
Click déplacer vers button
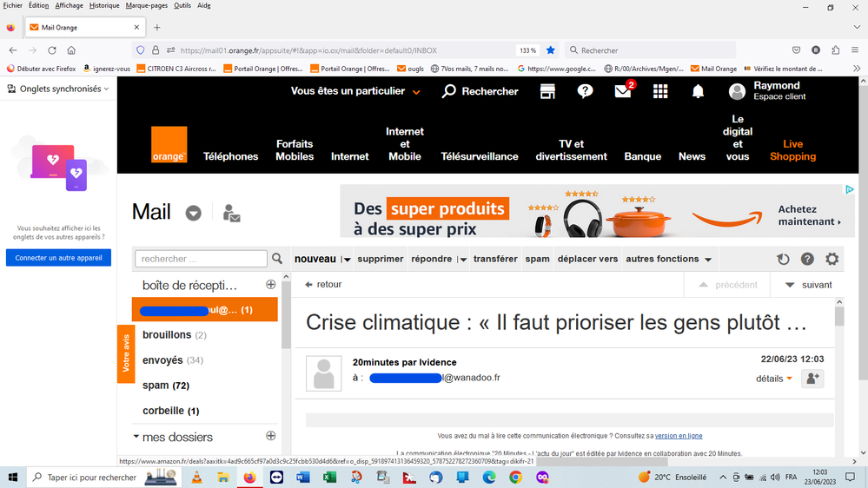point(587,259)
